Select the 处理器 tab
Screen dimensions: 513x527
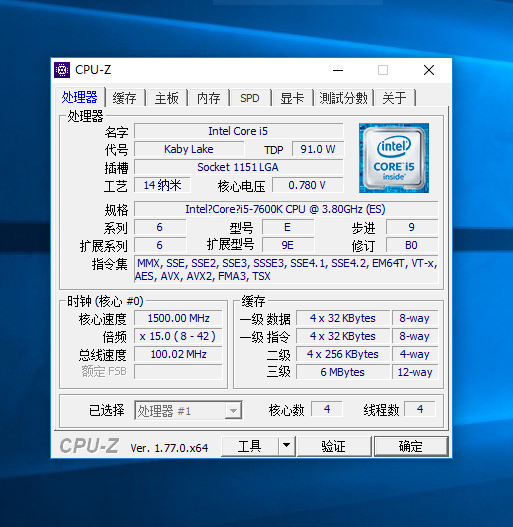click(x=80, y=97)
